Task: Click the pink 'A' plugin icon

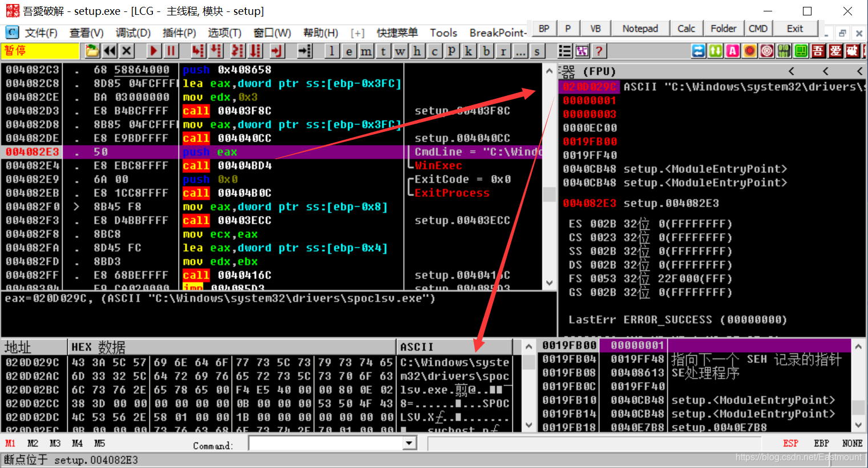Action: click(733, 51)
